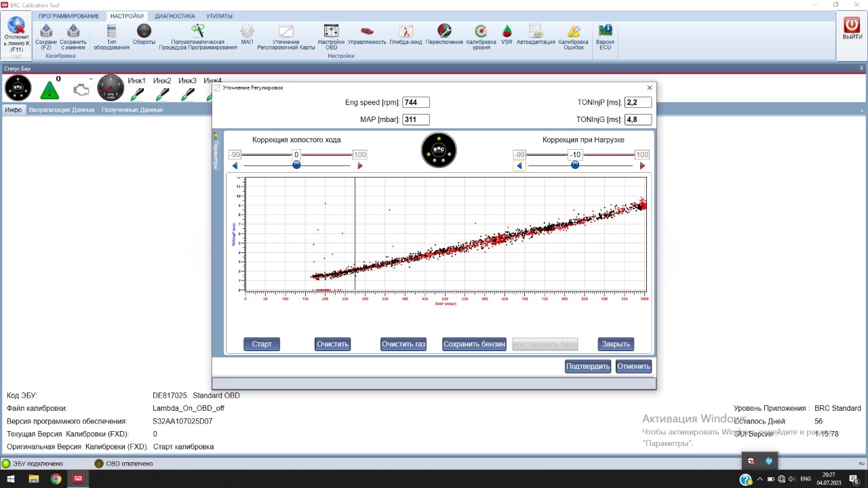This screenshot has width=868, height=488.
Task: Click the TONInjP [ms] value field
Action: pos(638,102)
